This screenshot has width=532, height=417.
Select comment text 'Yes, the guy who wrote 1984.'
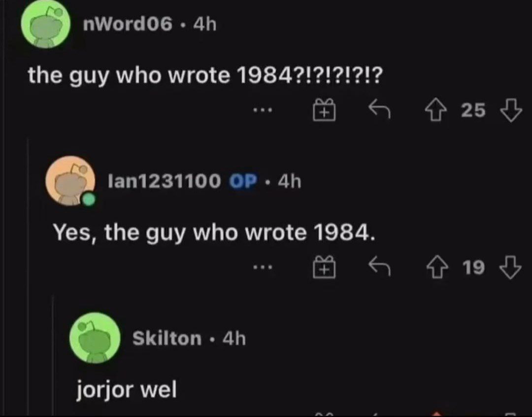pyautogui.click(x=214, y=233)
